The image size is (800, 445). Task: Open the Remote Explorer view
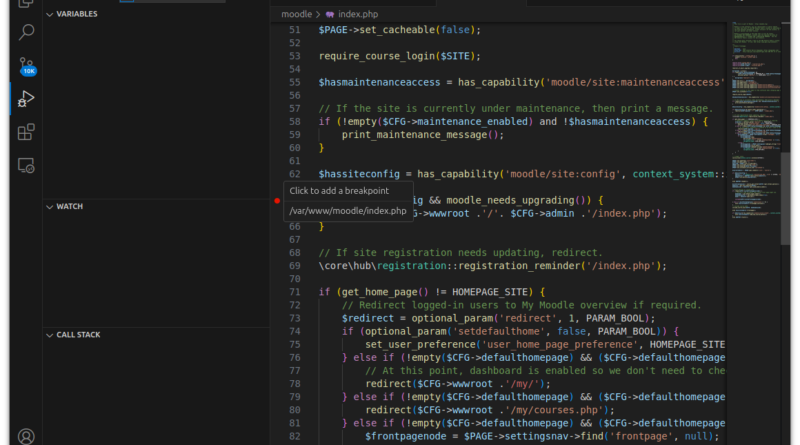pyautogui.click(x=26, y=165)
